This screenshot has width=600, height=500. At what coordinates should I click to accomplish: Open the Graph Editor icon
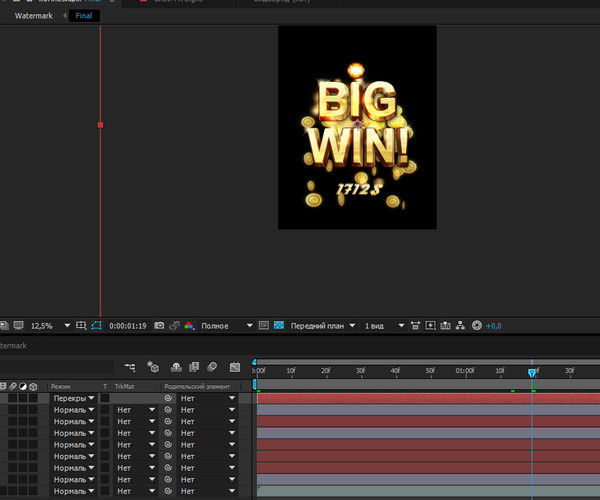pyautogui.click(x=235, y=367)
